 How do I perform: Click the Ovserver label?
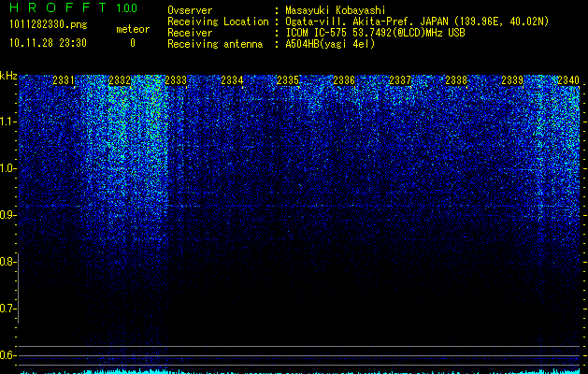click(x=190, y=10)
